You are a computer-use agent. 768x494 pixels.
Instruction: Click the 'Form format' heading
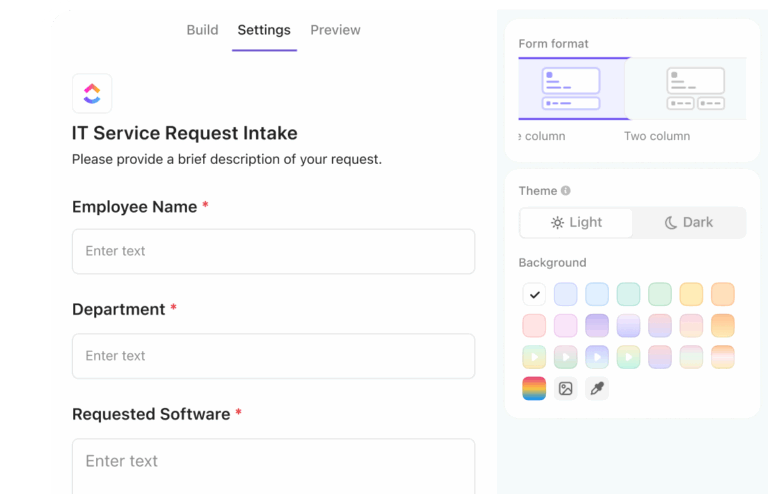[553, 44]
